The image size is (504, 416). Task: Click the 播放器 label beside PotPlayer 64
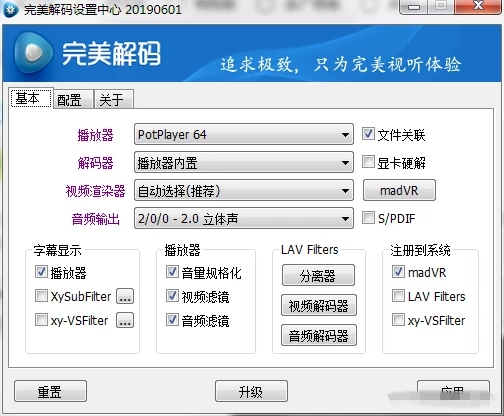point(95,135)
